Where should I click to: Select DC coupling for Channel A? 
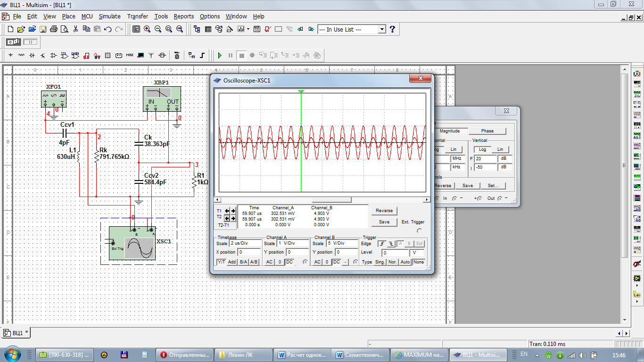[289, 262]
